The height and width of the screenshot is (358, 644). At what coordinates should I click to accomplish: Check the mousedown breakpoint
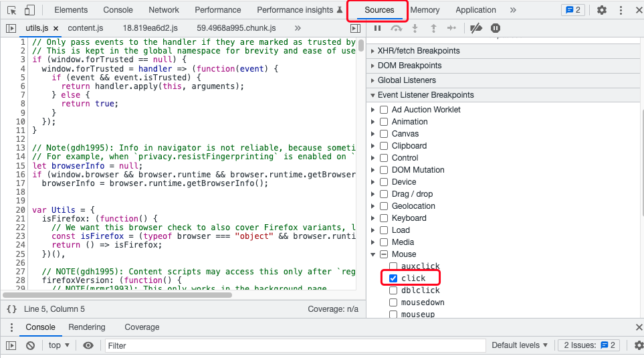click(393, 302)
